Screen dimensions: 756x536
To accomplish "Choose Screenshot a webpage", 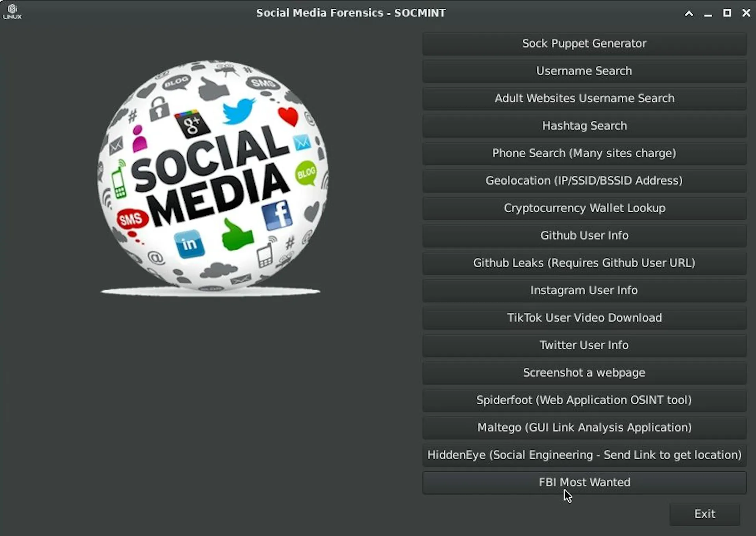I will click(x=584, y=373).
